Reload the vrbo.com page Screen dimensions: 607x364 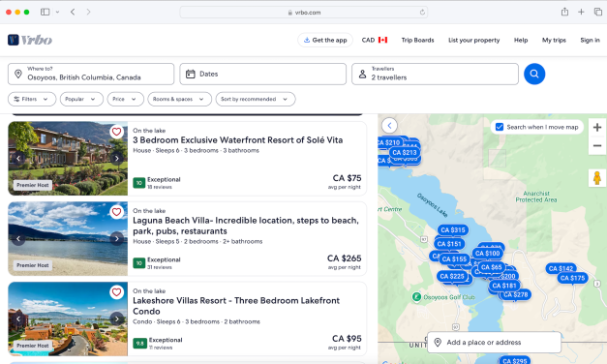point(422,12)
